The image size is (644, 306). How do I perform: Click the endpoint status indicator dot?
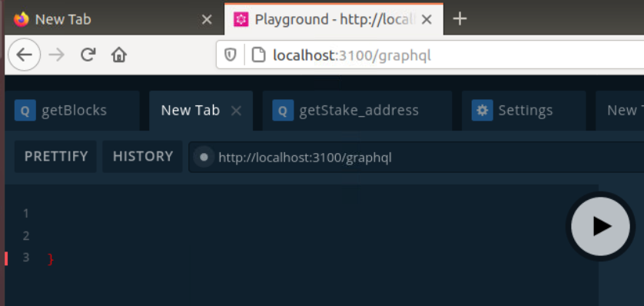click(204, 157)
